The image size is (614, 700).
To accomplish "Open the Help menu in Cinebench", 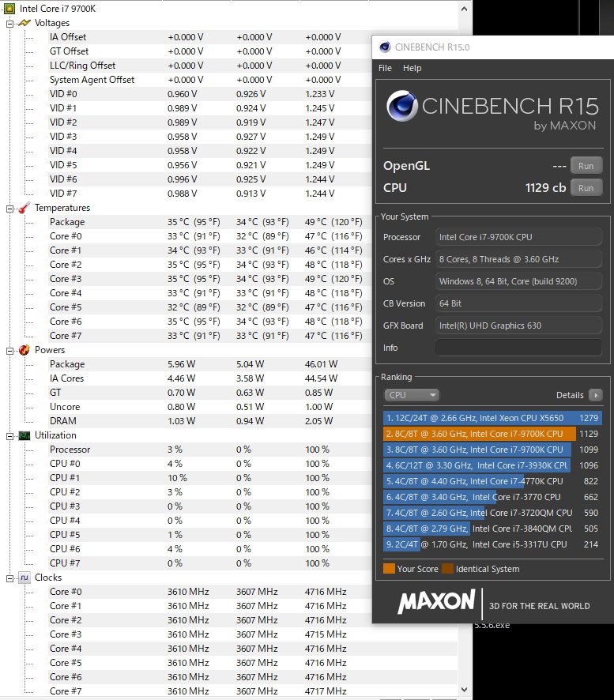I will coord(412,68).
